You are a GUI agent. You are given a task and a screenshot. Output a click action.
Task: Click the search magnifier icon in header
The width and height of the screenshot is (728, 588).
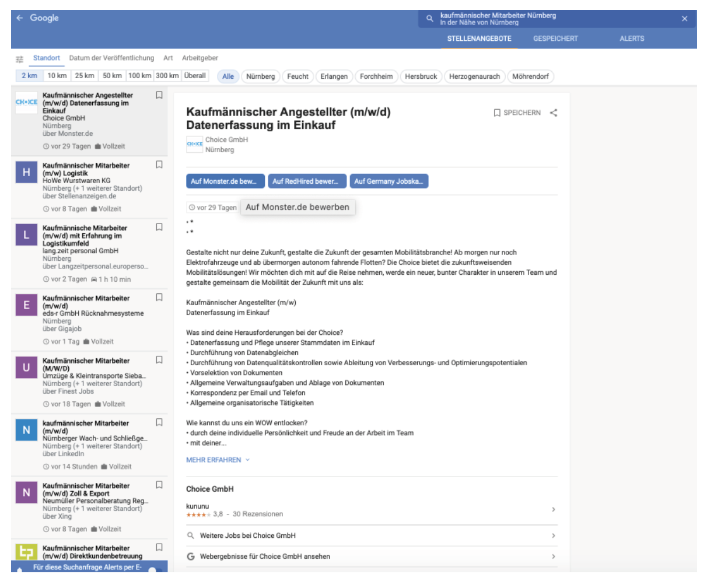(x=430, y=19)
